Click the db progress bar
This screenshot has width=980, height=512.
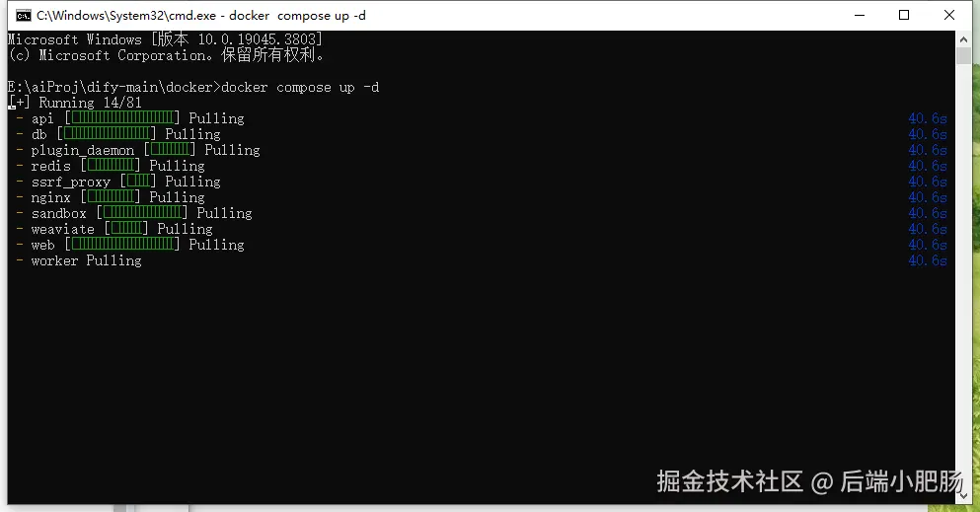click(107, 133)
